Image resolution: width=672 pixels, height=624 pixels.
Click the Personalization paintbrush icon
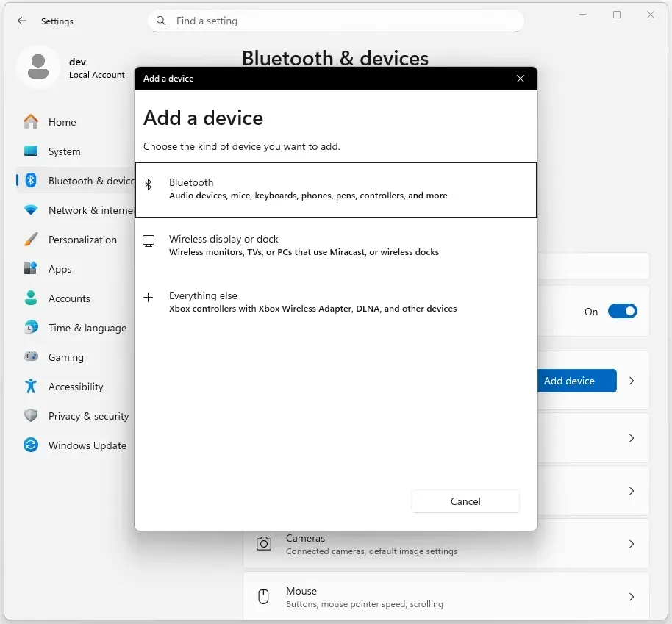pos(31,240)
